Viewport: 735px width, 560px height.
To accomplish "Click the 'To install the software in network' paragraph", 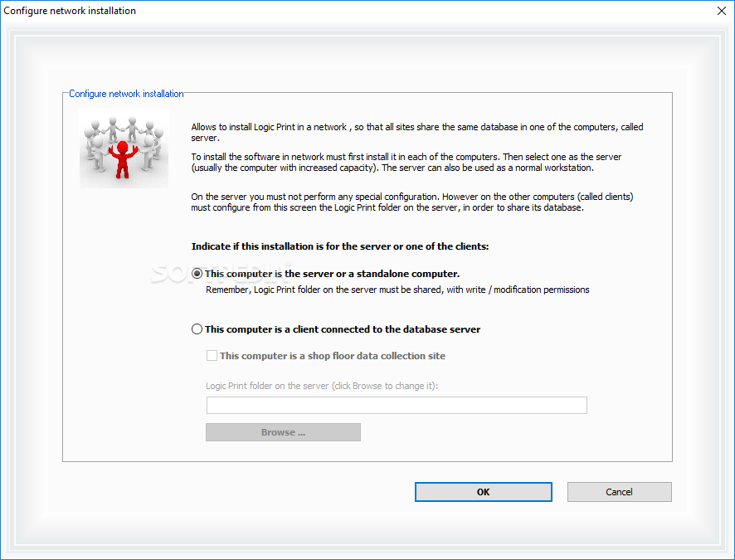I will pyautogui.click(x=406, y=162).
